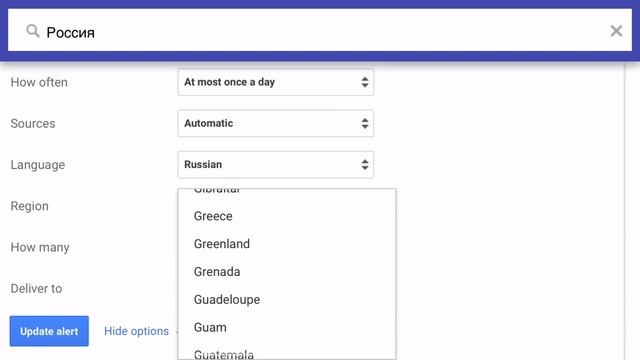Choose Greece from region list
640x360 pixels.
287,216
